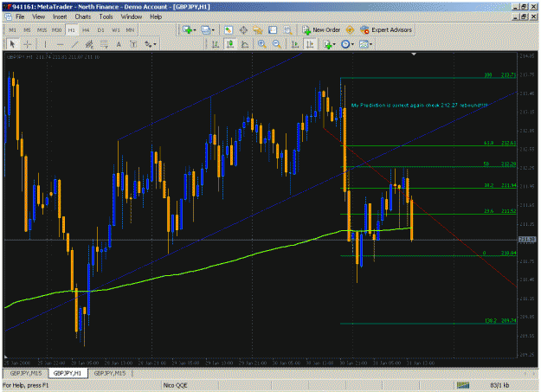Click the 138.2 Fibonacci level label

click(x=491, y=321)
